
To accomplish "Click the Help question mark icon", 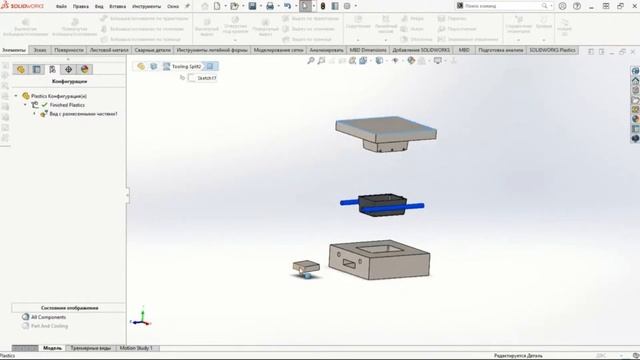I will 577,6.
